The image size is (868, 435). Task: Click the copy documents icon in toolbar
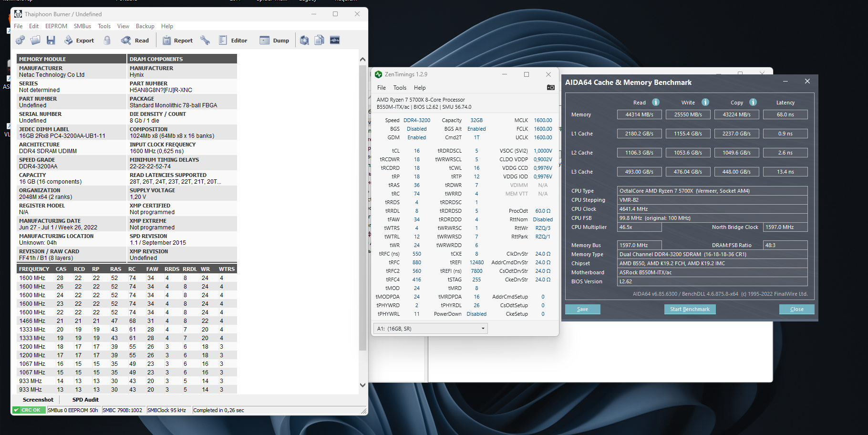(320, 41)
